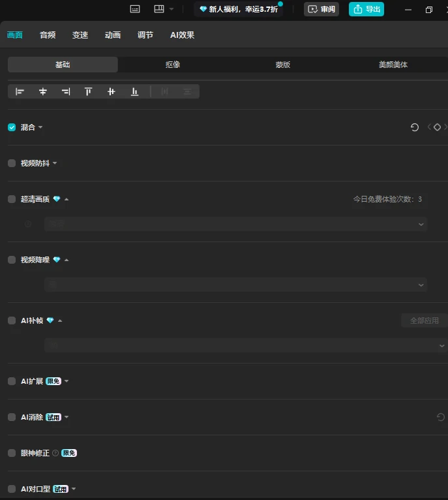Click the info icon left of 超清画质 dropdown

tap(28, 224)
